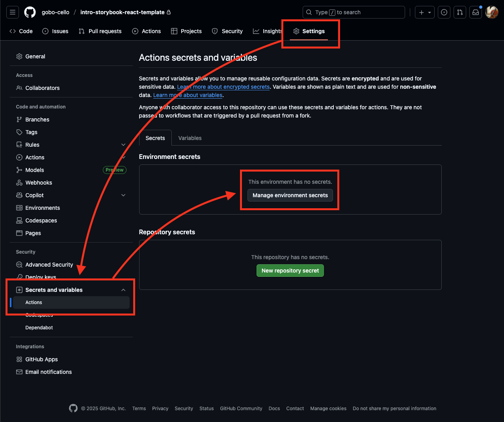This screenshot has width=504, height=422.
Task: Open the footer Privacy link
Action: [x=160, y=409]
